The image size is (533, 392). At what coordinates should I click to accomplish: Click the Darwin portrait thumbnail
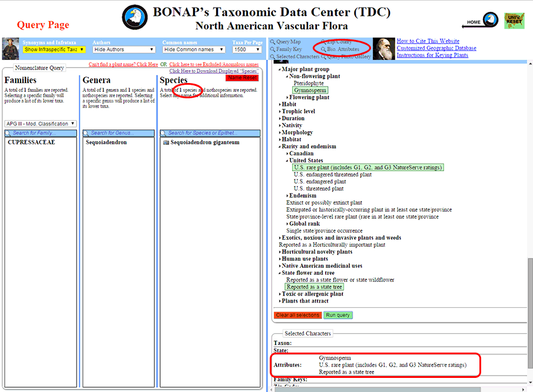383,49
